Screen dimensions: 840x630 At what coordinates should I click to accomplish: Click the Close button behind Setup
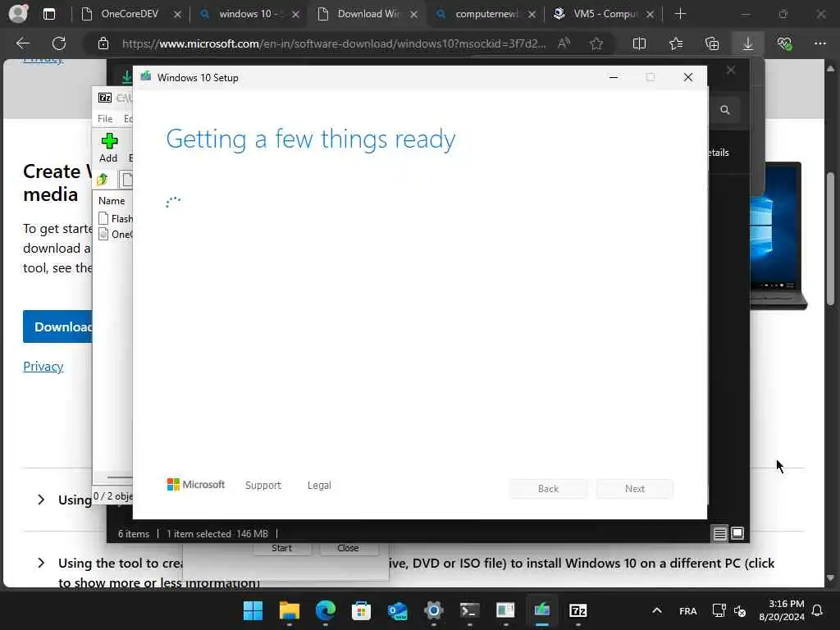coord(348,548)
